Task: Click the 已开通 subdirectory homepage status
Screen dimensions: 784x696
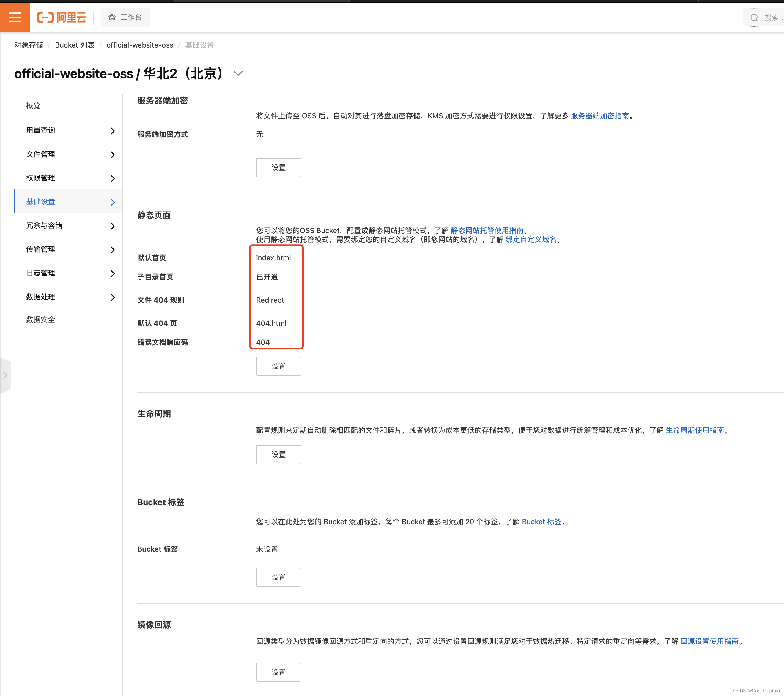Action: point(267,277)
